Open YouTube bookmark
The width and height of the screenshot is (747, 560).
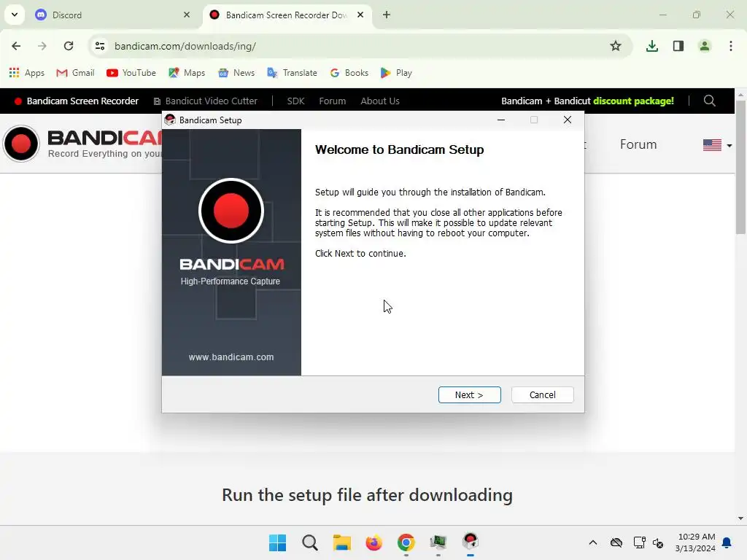coord(131,73)
